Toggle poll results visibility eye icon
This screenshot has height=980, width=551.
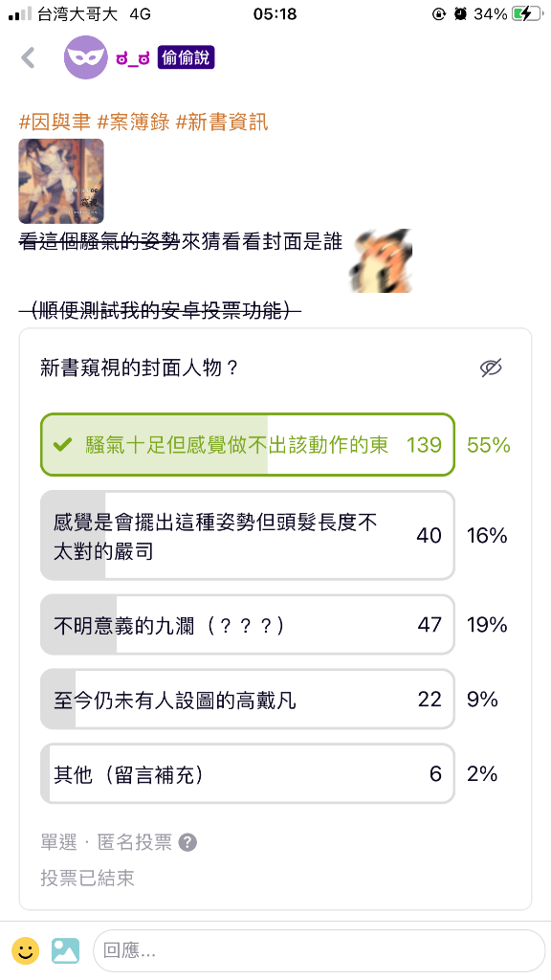coord(491,367)
